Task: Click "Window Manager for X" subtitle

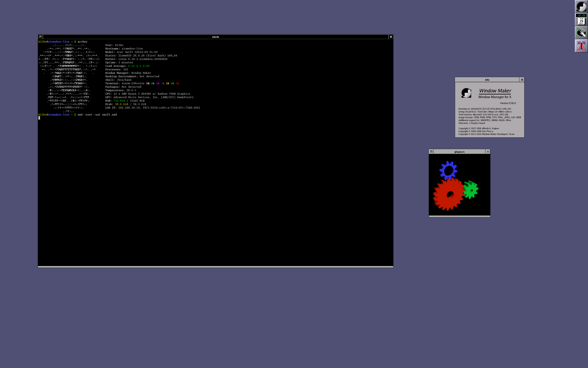Action: (495, 97)
